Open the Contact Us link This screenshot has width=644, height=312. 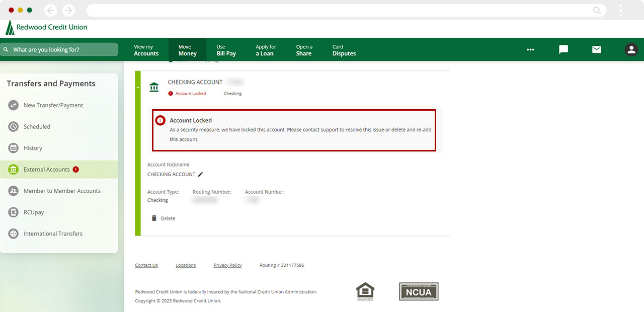click(146, 265)
